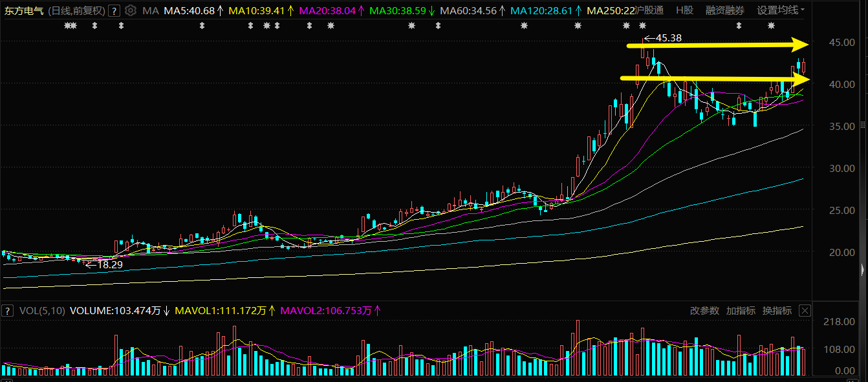The width and height of the screenshot is (868, 382).
Task: Click 加指标 to add an indicator
Action: (741, 311)
